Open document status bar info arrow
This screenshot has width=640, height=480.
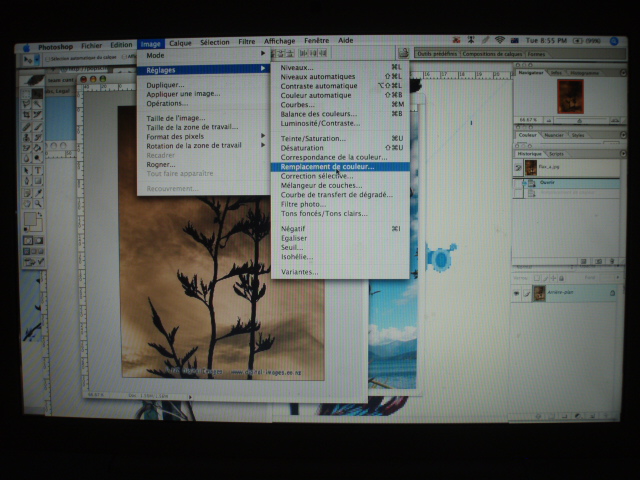click(x=190, y=397)
